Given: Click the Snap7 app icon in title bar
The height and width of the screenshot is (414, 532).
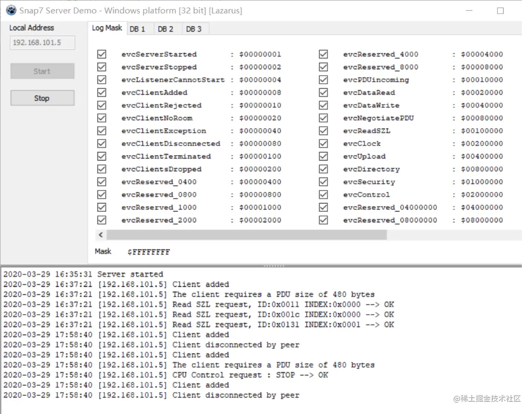Looking at the screenshot, I should coord(11,11).
